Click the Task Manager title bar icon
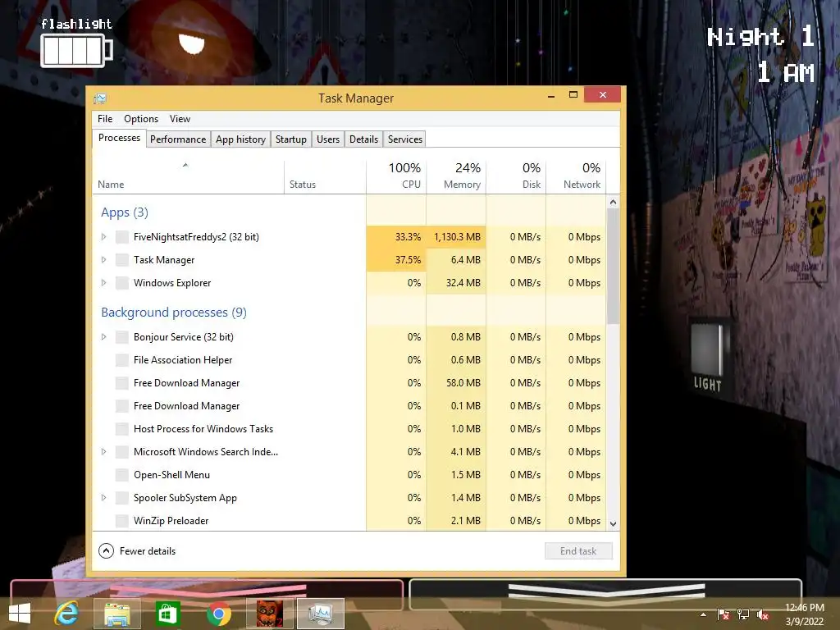The width and height of the screenshot is (840, 630). click(x=100, y=98)
